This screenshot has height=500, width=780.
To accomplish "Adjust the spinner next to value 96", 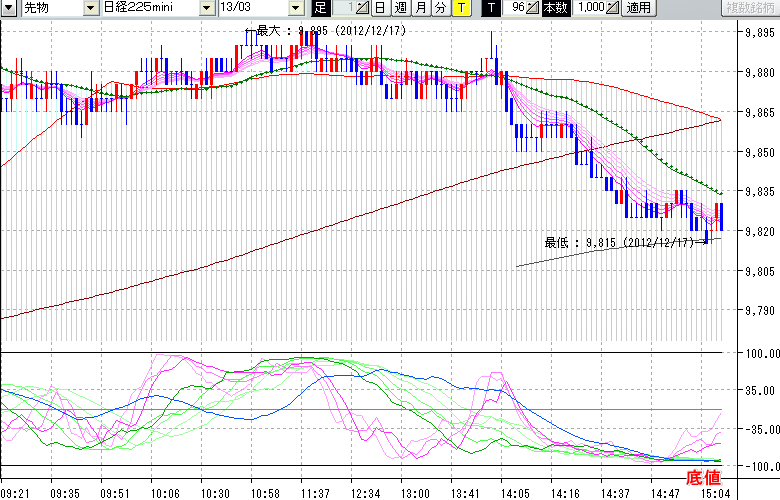I will (535, 8).
